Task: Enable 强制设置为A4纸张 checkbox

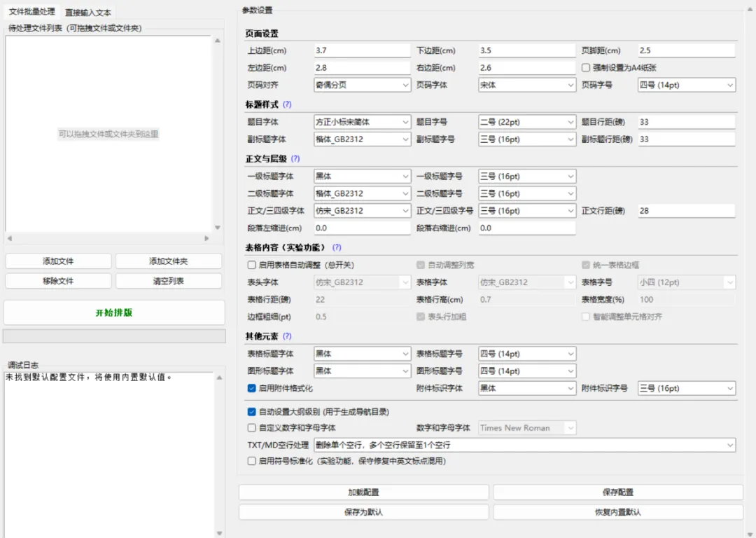Action: (586, 67)
